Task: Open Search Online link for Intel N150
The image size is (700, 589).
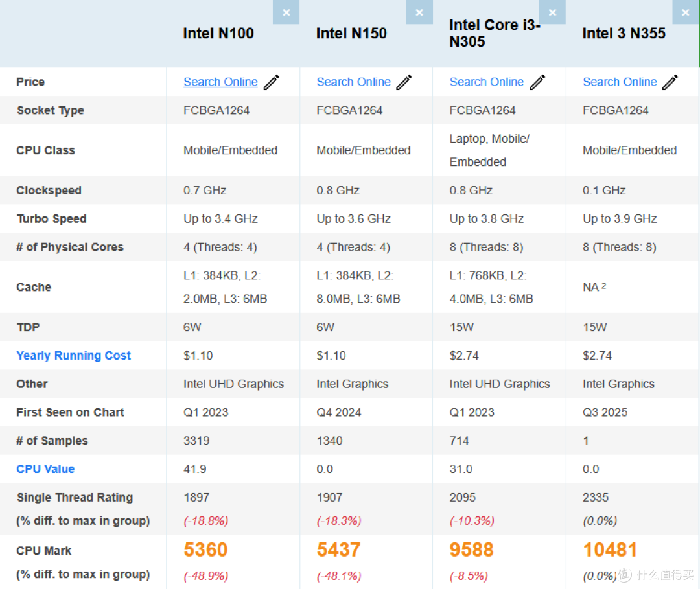Action: pos(354,82)
